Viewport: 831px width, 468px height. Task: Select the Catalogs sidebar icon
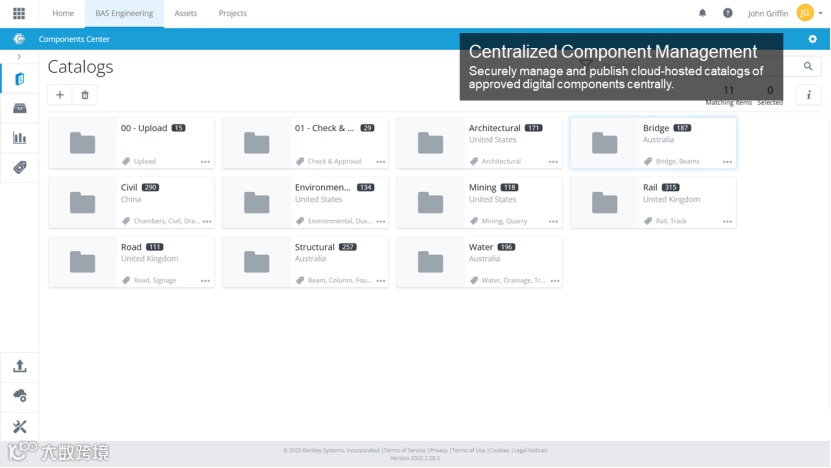pos(20,79)
